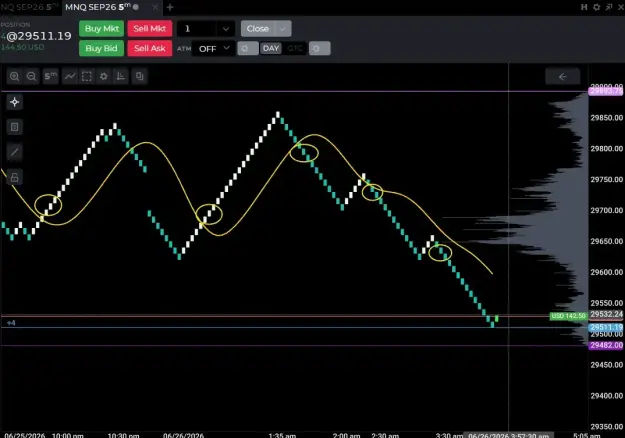This screenshot has width=625, height=438.
Task: Open the ATM OFF dropdown
Action: 213,49
